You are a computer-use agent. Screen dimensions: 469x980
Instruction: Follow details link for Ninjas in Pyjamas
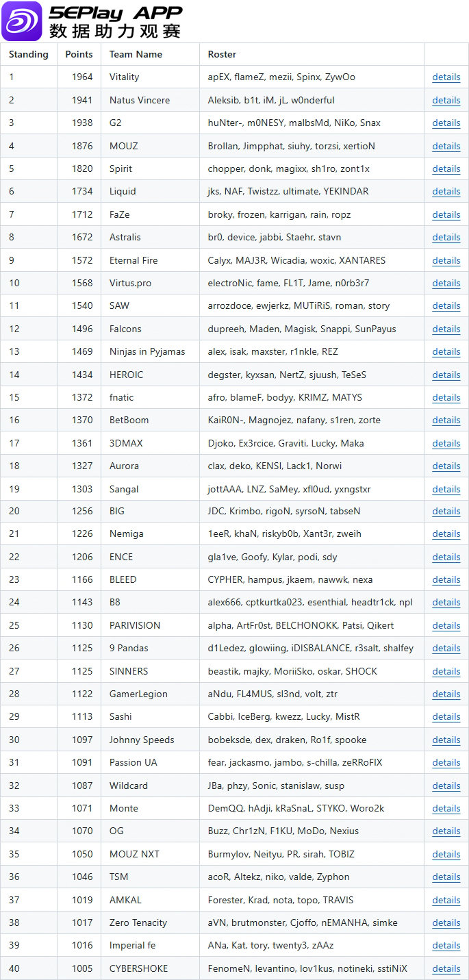tap(446, 351)
